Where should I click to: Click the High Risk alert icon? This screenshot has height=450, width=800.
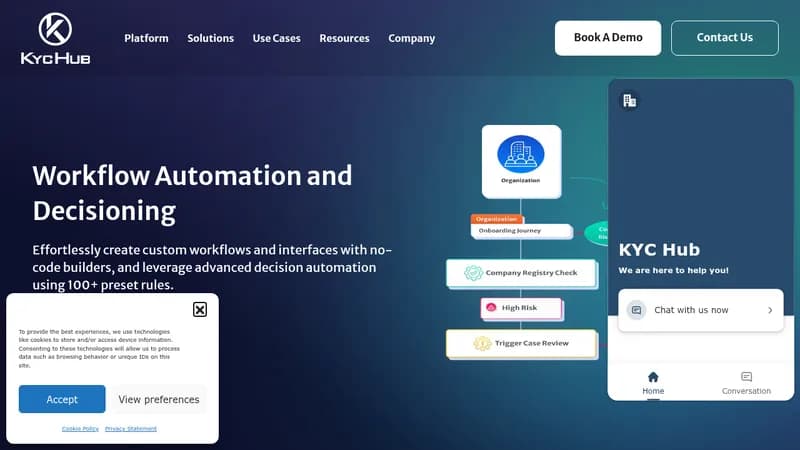(x=491, y=307)
